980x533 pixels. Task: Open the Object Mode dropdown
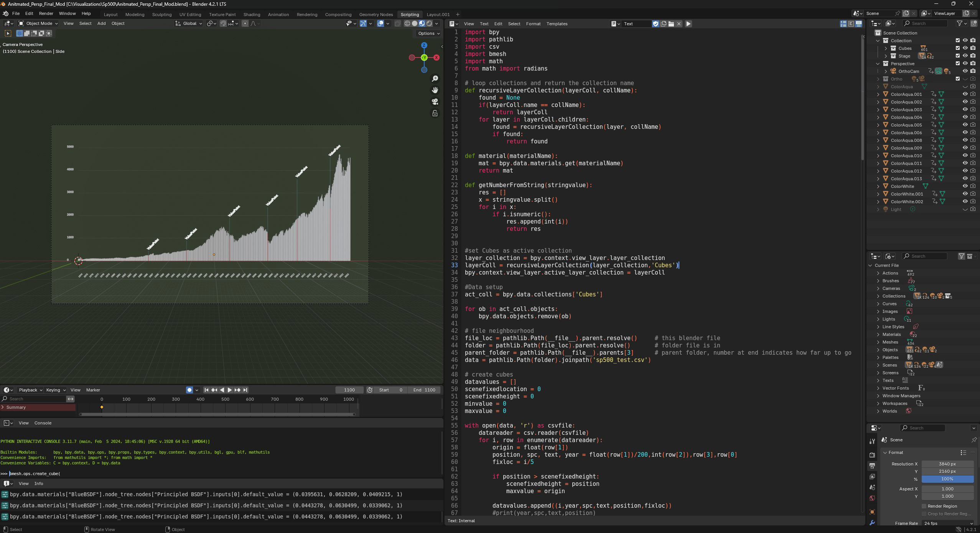[x=38, y=23]
